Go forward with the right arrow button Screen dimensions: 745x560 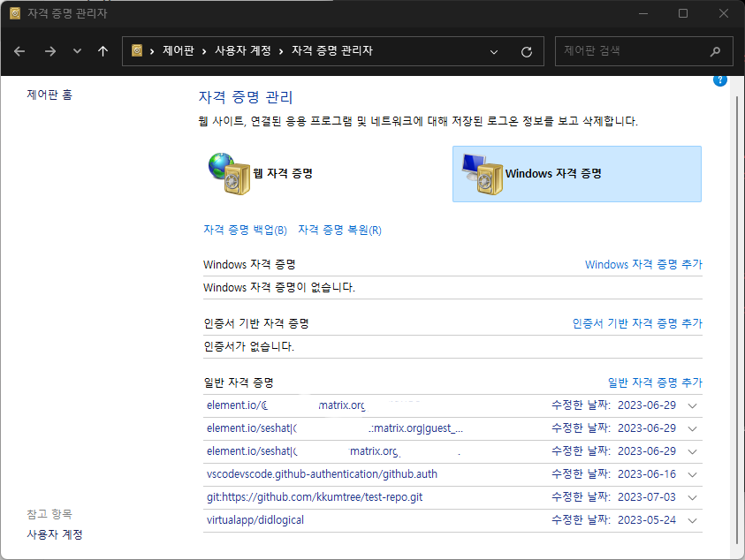pos(49,51)
